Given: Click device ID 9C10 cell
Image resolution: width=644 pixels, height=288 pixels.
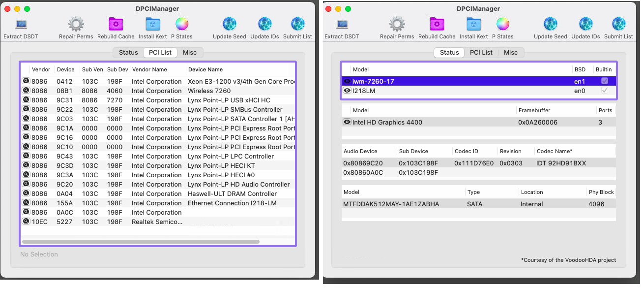Looking at the screenshot, I should (64, 147).
